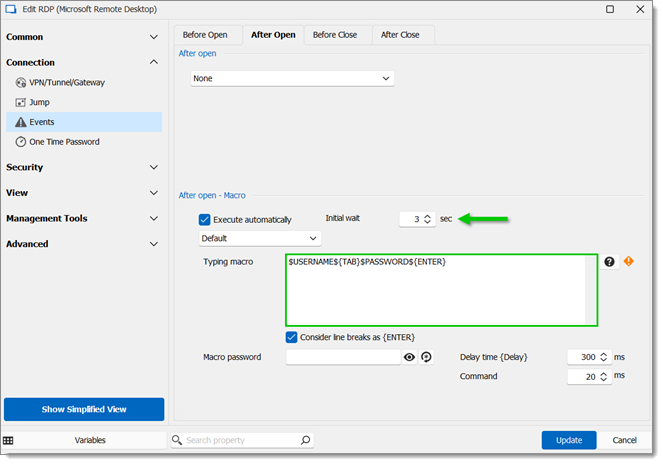Reveal macro password with eye icon
The height and width of the screenshot is (465, 663).
pyautogui.click(x=409, y=357)
